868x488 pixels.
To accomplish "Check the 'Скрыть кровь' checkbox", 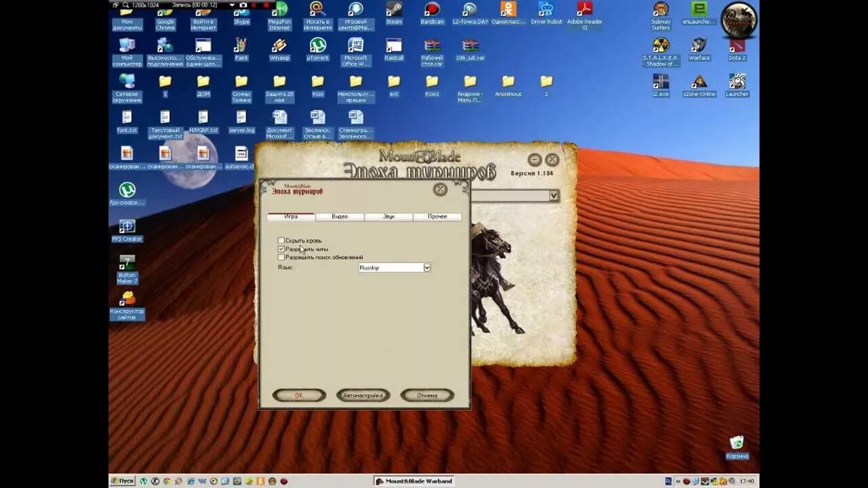I will 281,241.
